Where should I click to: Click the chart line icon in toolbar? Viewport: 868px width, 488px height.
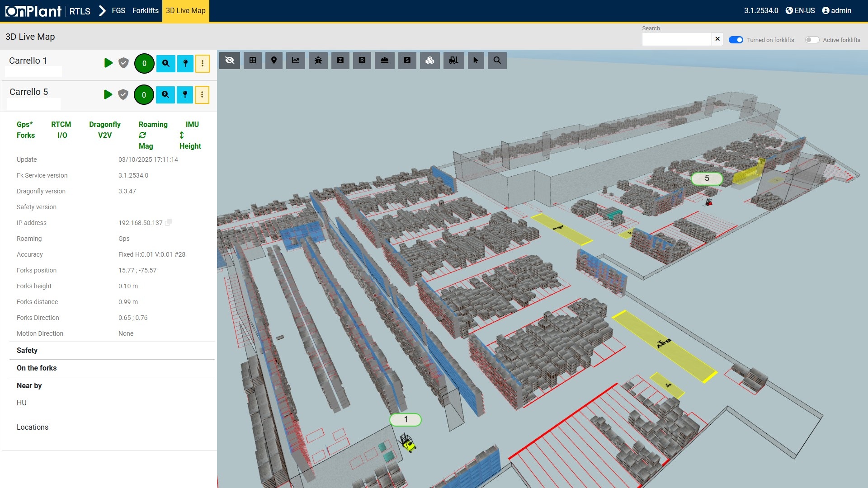click(296, 60)
